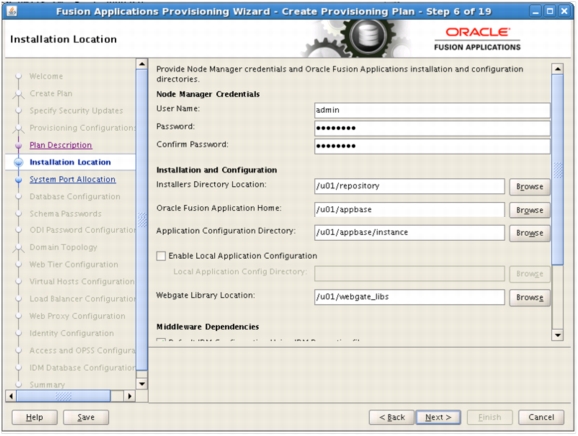
Task: Cancel the provisioning wizard
Action: (x=541, y=417)
